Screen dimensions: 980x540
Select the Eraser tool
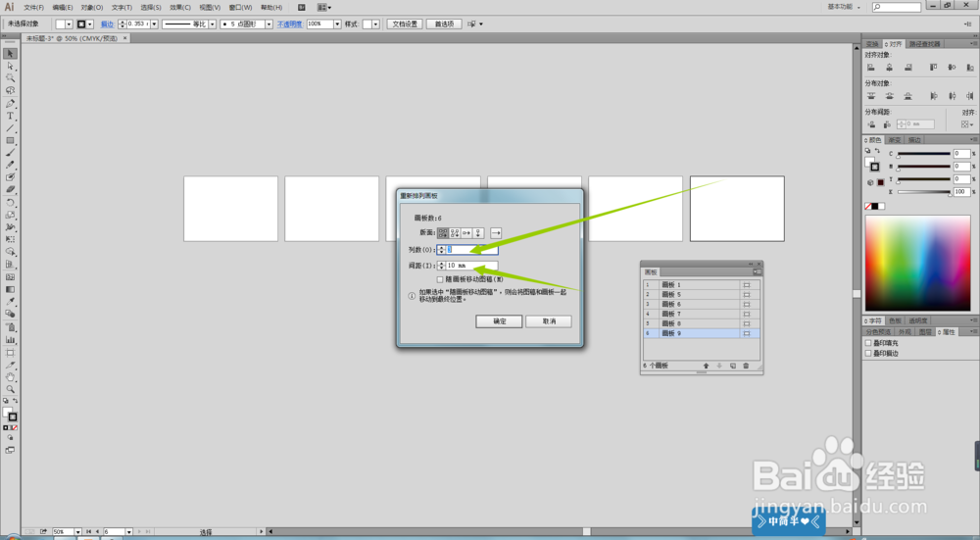(10, 189)
